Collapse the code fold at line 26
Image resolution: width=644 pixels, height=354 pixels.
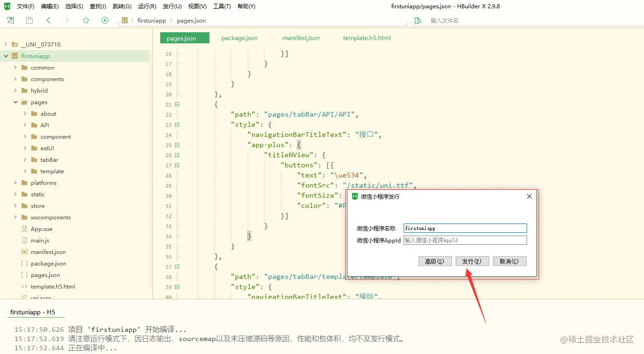click(x=177, y=155)
